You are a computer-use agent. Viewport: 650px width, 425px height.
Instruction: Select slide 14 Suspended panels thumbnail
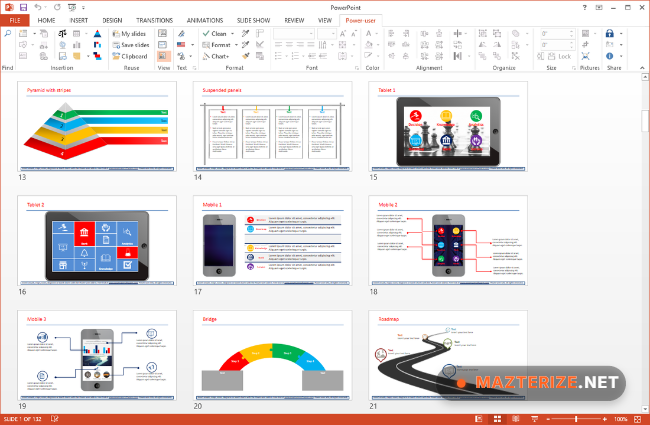tap(273, 126)
